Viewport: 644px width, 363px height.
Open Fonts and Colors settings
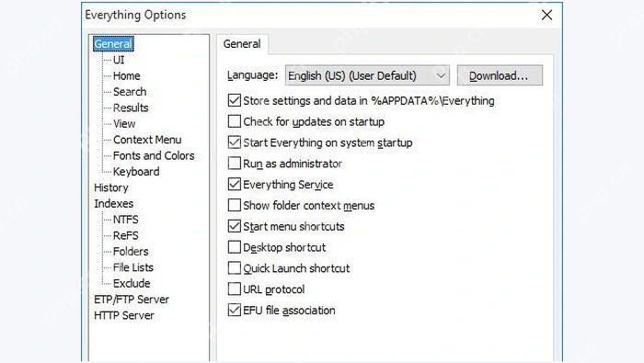tap(154, 156)
